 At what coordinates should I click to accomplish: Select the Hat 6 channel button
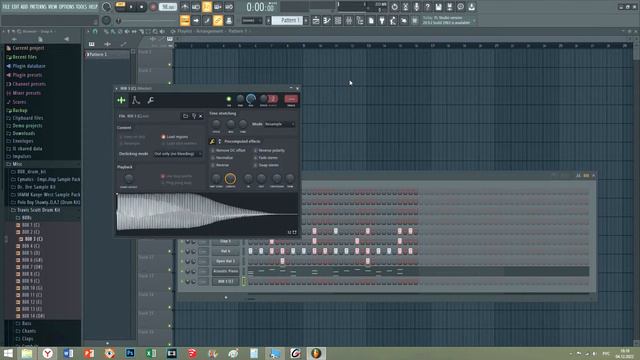pyautogui.click(x=225, y=251)
